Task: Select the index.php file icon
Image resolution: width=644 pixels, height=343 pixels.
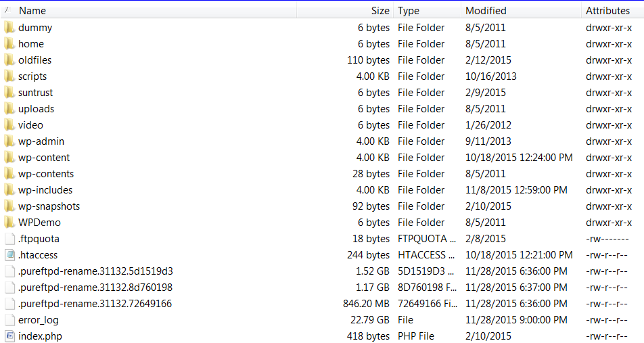Action: point(10,336)
